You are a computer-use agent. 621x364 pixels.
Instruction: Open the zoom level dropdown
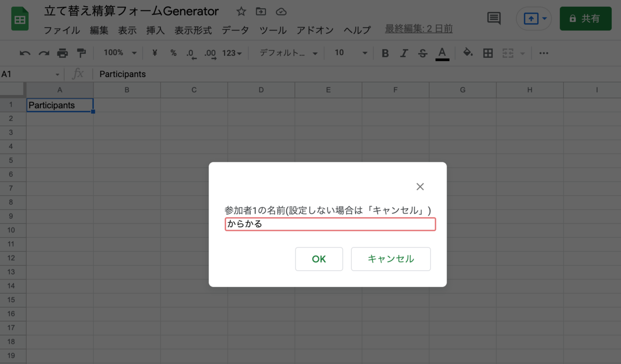[x=118, y=53]
